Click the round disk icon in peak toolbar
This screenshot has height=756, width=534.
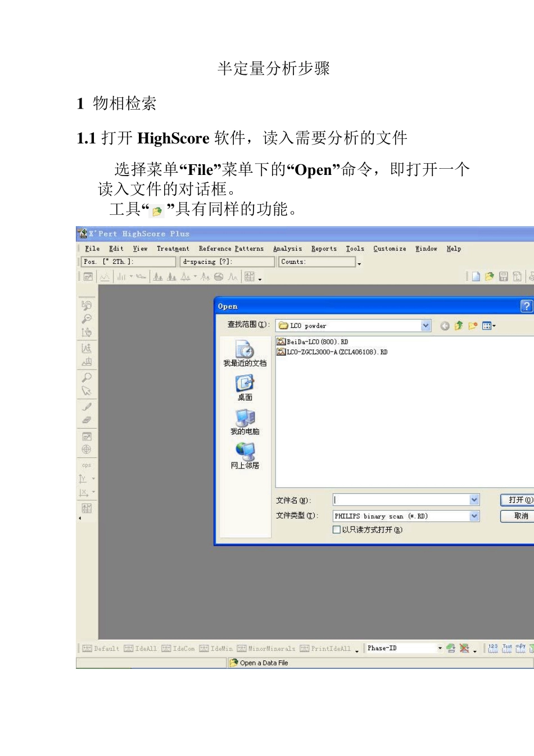[x=219, y=276]
